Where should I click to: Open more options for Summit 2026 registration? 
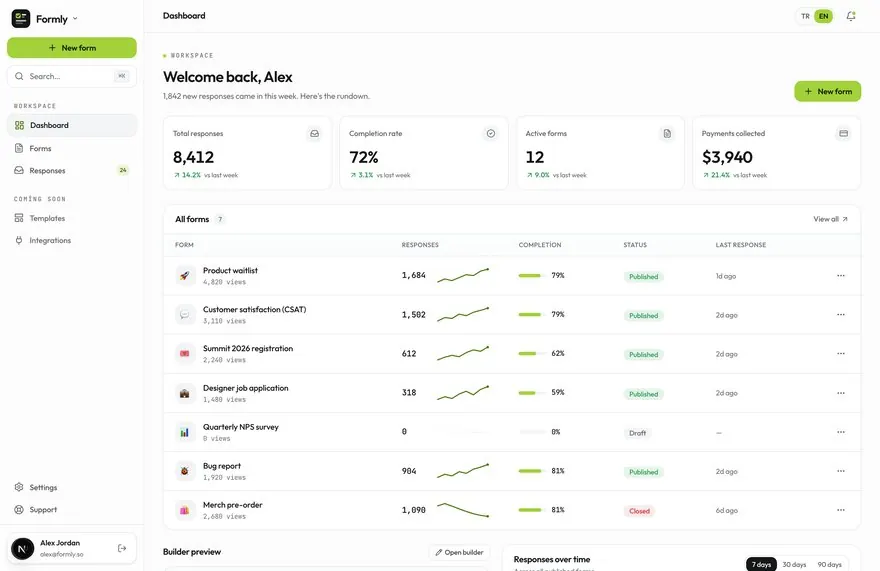pyautogui.click(x=841, y=354)
